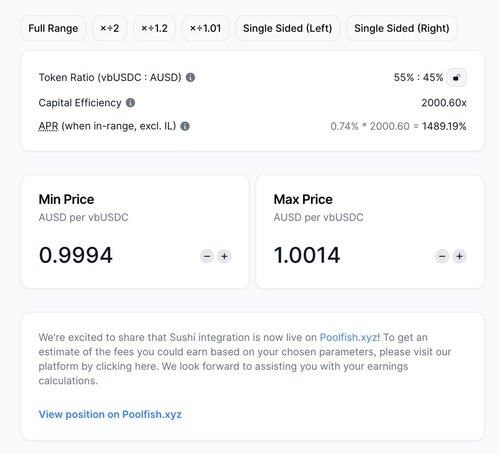The image size is (500, 454).
Task: Choose the ×÷2 range preset
Action: pos(110,28)
